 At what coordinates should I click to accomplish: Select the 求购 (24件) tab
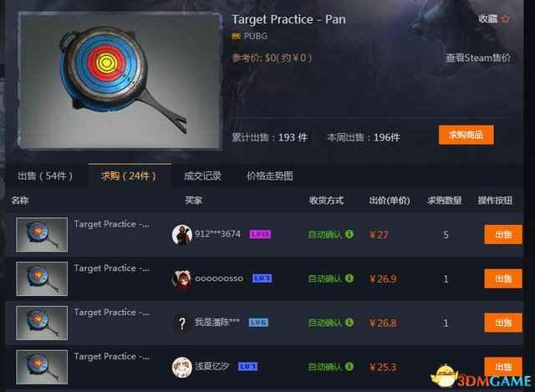[x=129, y=176]
